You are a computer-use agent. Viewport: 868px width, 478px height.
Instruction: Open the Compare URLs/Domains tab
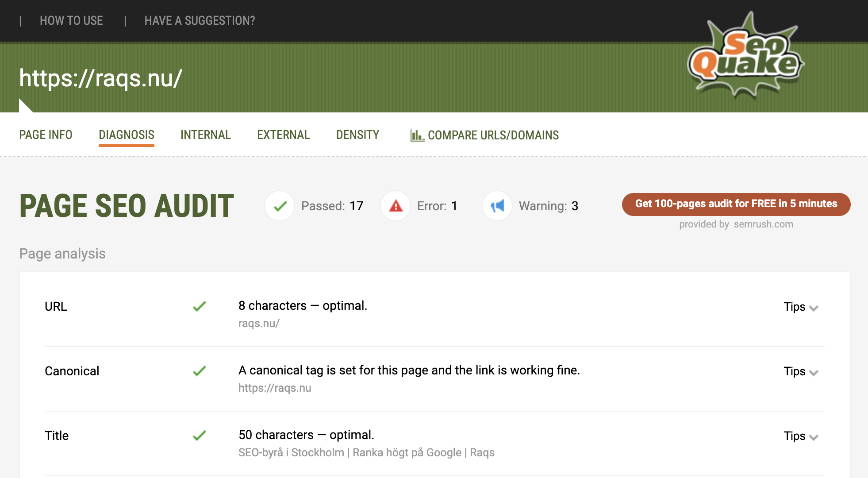click(493, 135)
